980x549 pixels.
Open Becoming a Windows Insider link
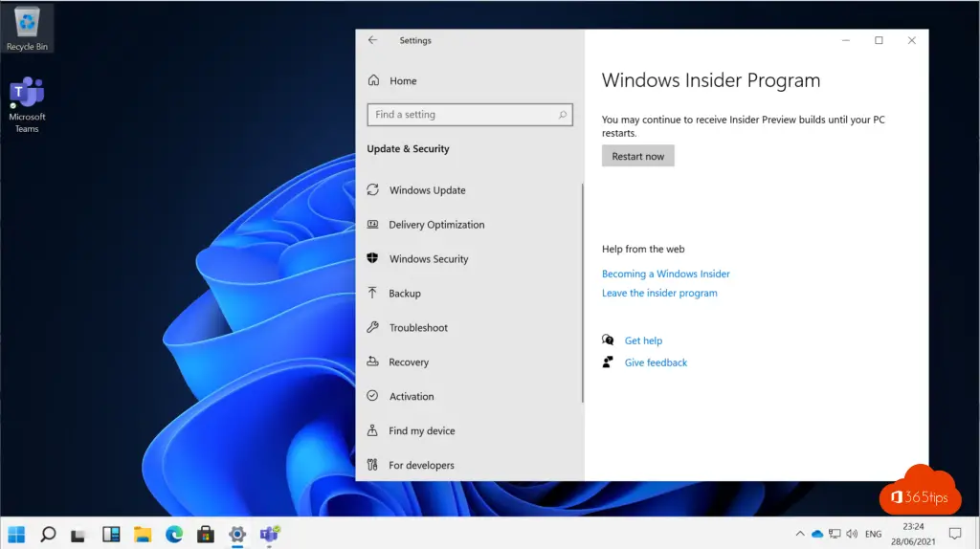(666, 274)
